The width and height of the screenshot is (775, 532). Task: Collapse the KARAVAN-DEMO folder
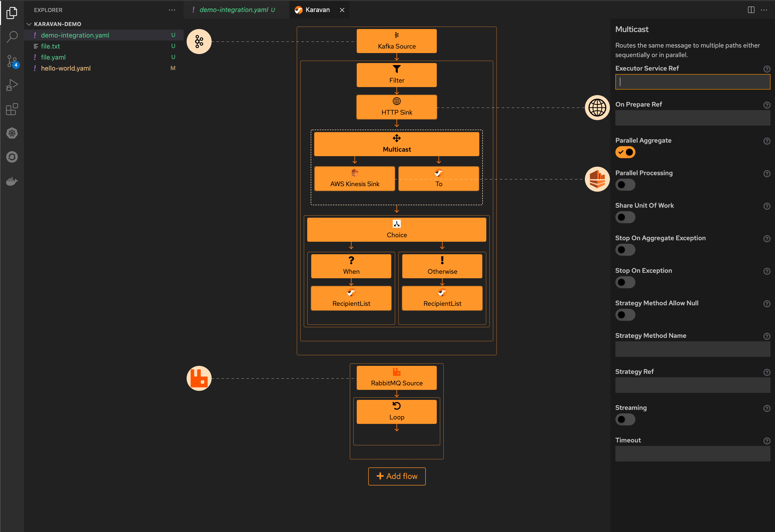29,24
